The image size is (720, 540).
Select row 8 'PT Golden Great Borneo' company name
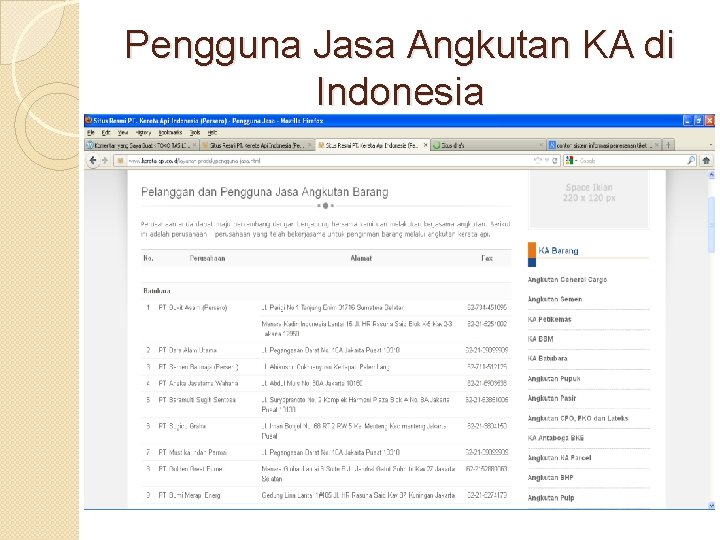[x=191, y=469]
